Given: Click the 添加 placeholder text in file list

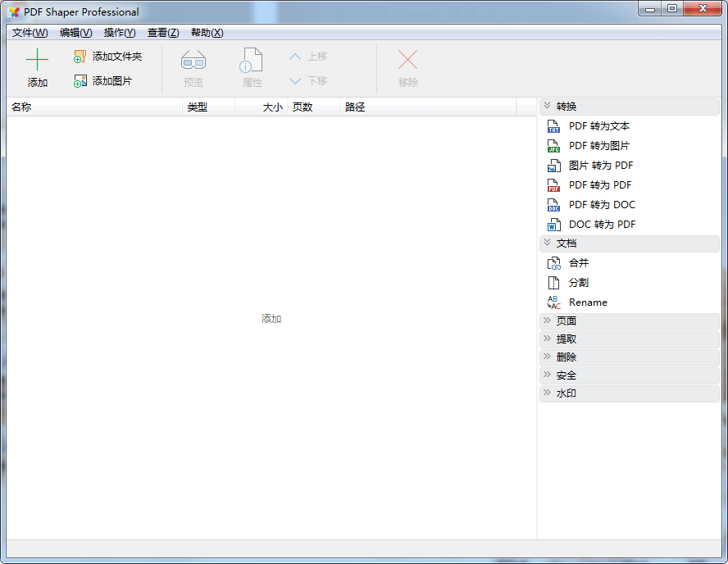Looking at the screenshot, I should (x=271, y=319).
